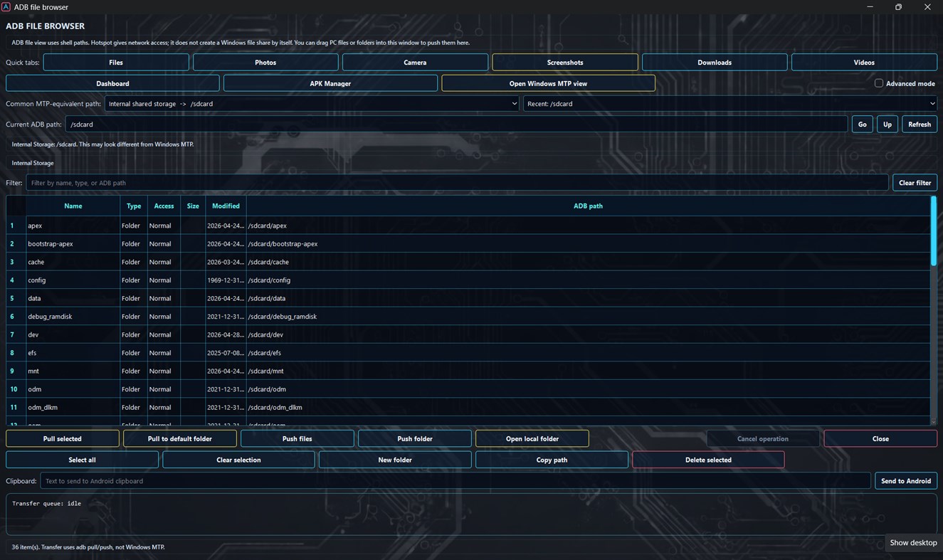The height and width of the screenshot is (560, 943).
Task: Sort by the Access column header
Action: 164,206
